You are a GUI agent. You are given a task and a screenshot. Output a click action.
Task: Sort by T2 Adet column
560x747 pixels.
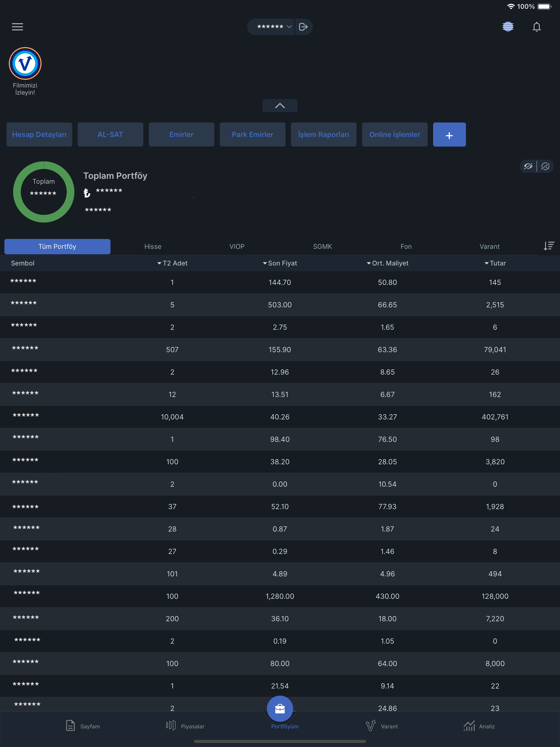[172, 263]
